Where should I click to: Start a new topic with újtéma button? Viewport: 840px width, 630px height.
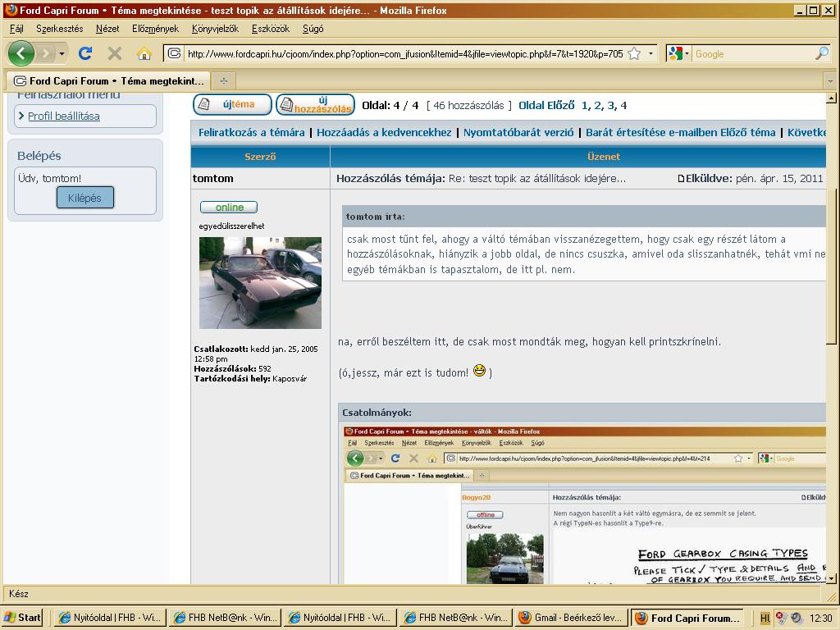pyautogui.click(x=232, y=105)
